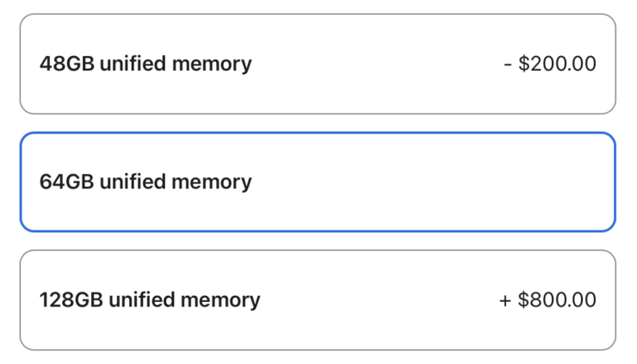637x364 pixels.
Task: Choose the option with a price increase
Action: tap(318, 299)
